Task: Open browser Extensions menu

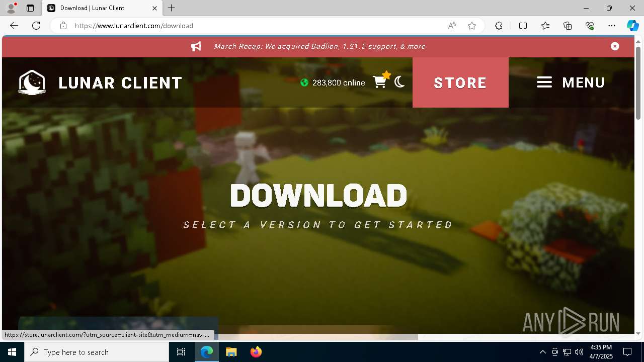Action: (x=499, y=26)
